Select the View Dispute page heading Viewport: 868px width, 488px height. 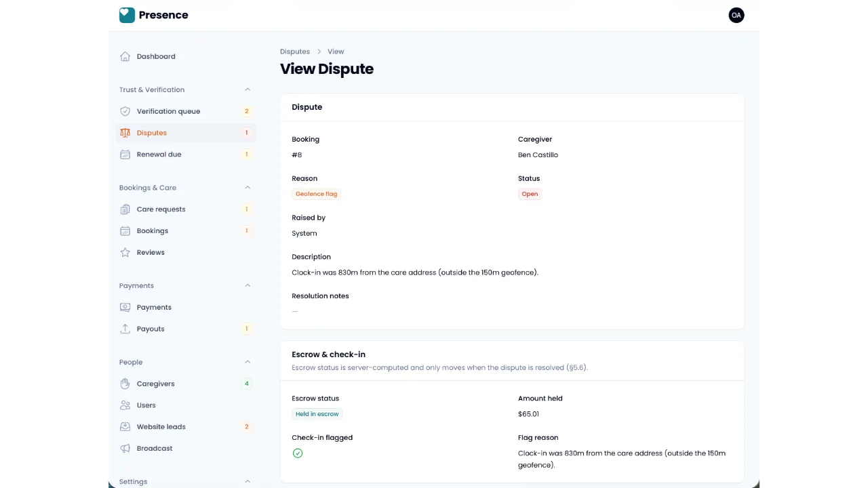[x=327, y=69]
